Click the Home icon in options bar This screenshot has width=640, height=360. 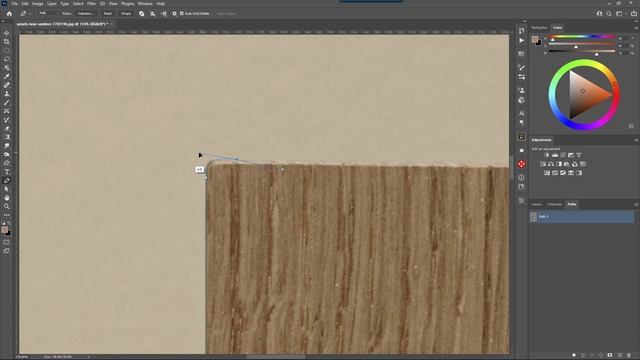coord(9,13)
